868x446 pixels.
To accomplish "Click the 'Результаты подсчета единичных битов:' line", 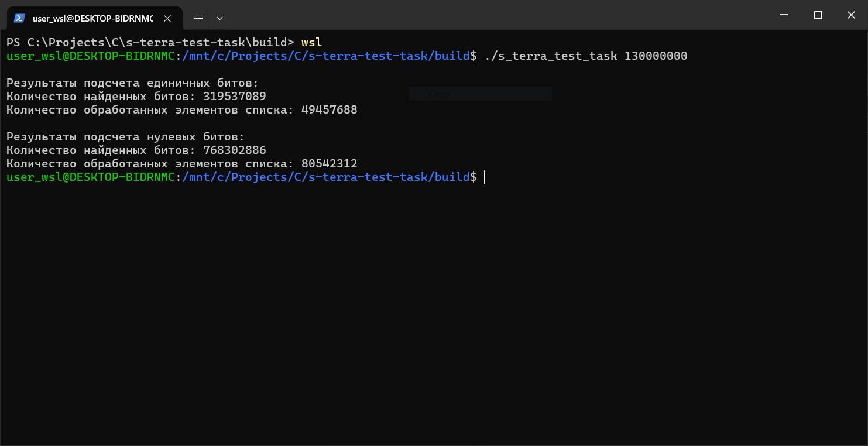I will coord(132,83).
